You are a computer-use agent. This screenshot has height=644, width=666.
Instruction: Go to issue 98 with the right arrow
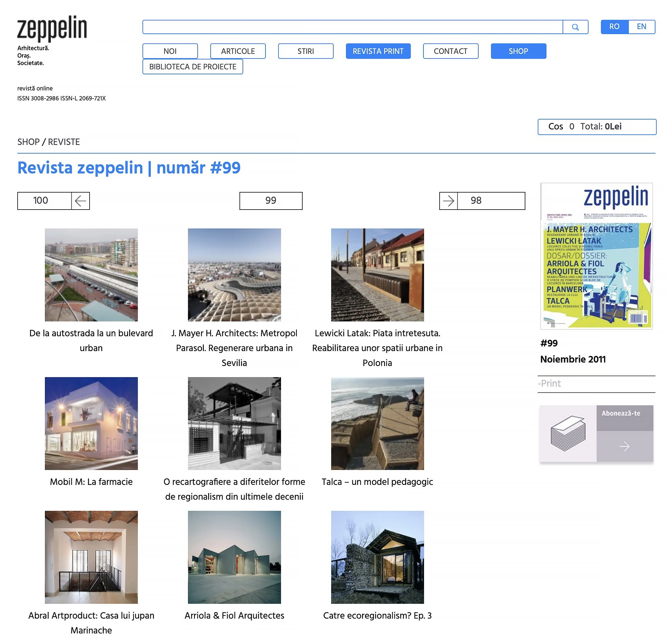[x=448, y=201]
